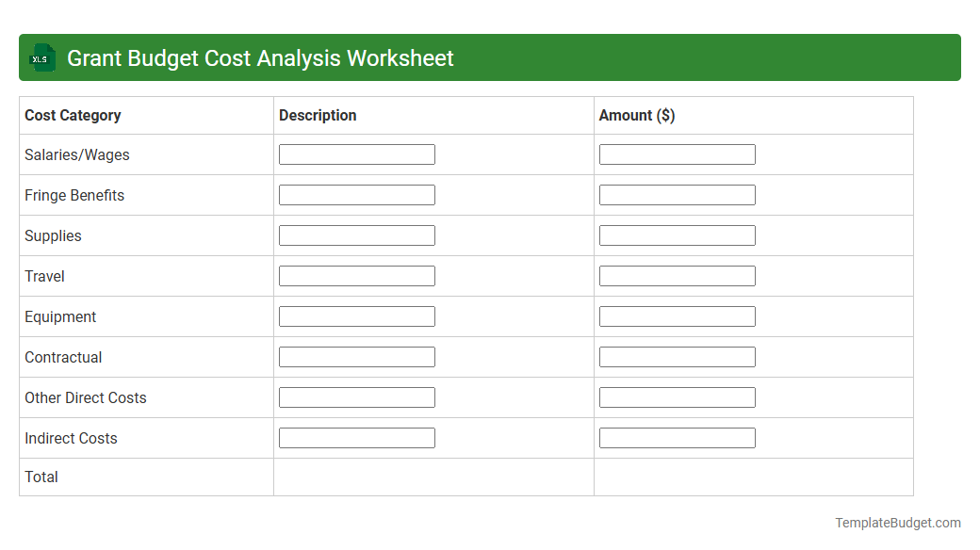The height and width of the screenshot is (550, 980).
Task: Click the empty Total amount cell
Action: tap(753, 477)
